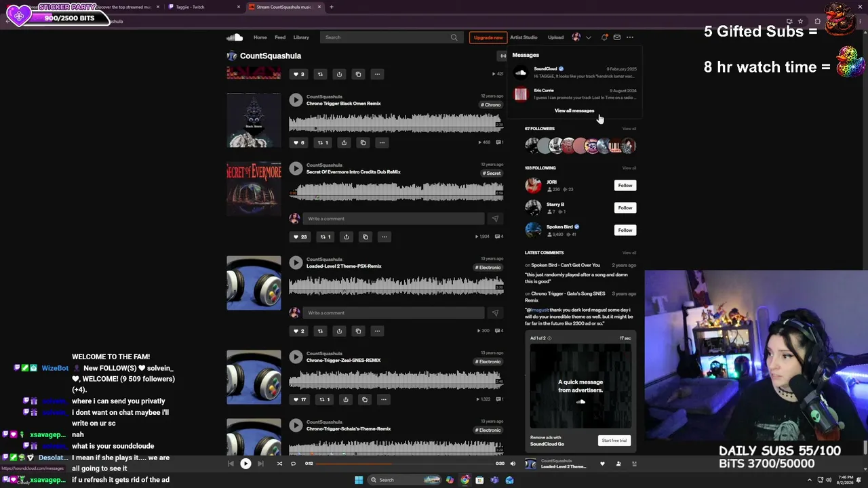The height and width of the screenshot is (488, 868).
Task: Click the search magnifier icon in SoundCloud
Action: tap(454, 37)
